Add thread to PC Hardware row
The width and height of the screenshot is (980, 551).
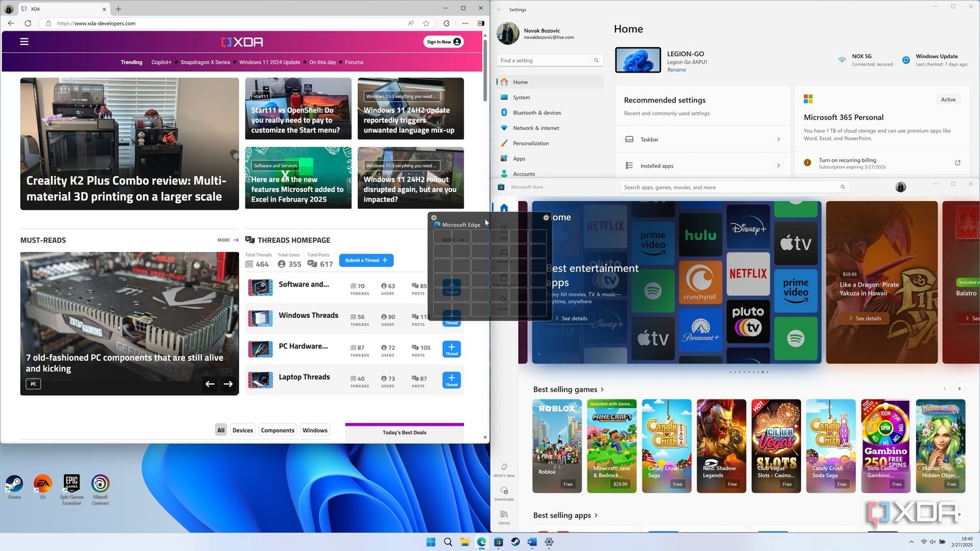coord(451,349)
